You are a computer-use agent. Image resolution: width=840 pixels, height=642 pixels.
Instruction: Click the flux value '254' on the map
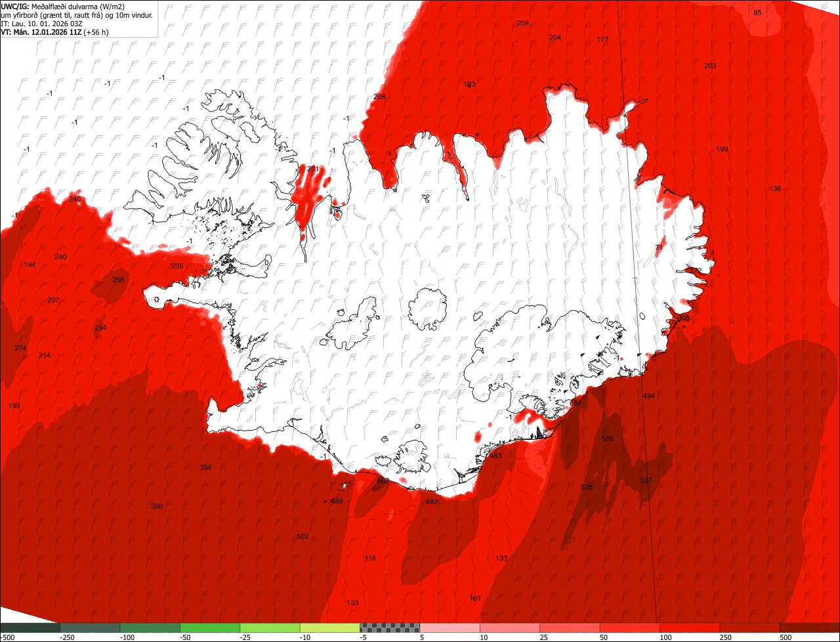point(100,328)
